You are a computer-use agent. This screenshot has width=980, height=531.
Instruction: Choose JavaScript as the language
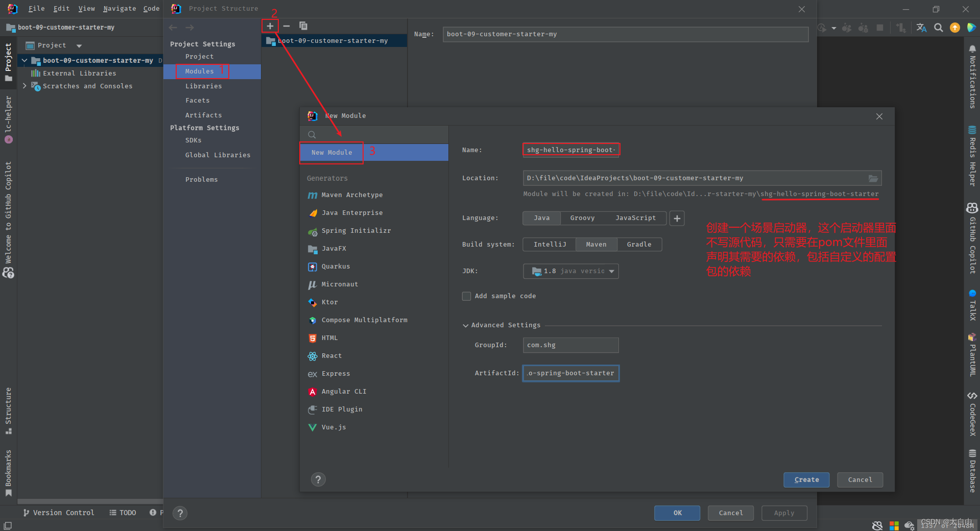tap(635, 218)
